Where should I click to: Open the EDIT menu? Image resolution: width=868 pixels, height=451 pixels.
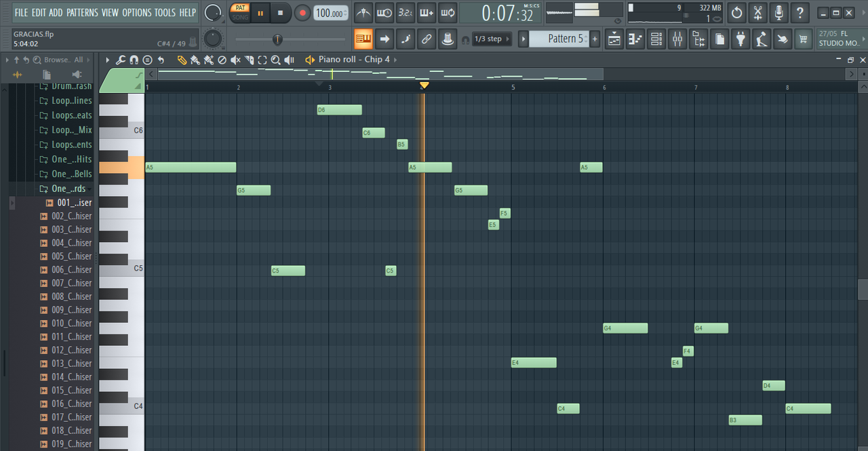pyautogui.click(x=38, y=12)
